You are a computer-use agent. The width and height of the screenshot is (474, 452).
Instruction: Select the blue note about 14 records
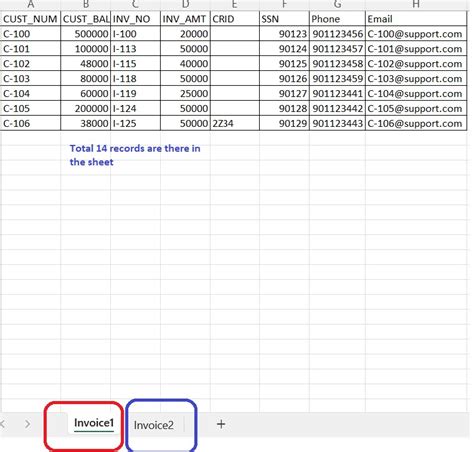(135, 155)
